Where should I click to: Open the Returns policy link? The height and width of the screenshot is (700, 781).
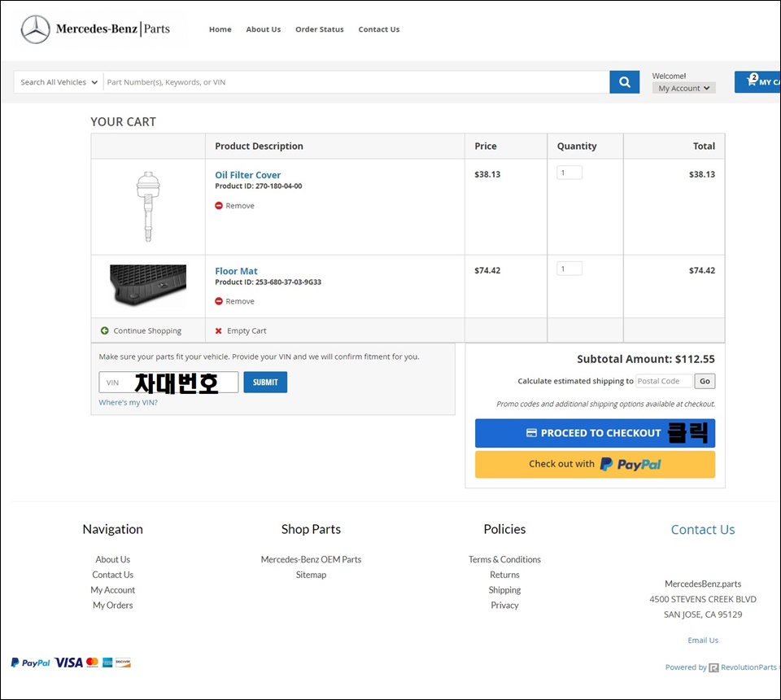504,575
